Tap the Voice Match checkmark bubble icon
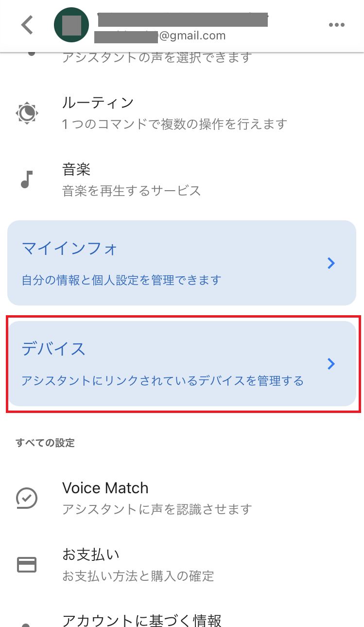 pos(27,498)
